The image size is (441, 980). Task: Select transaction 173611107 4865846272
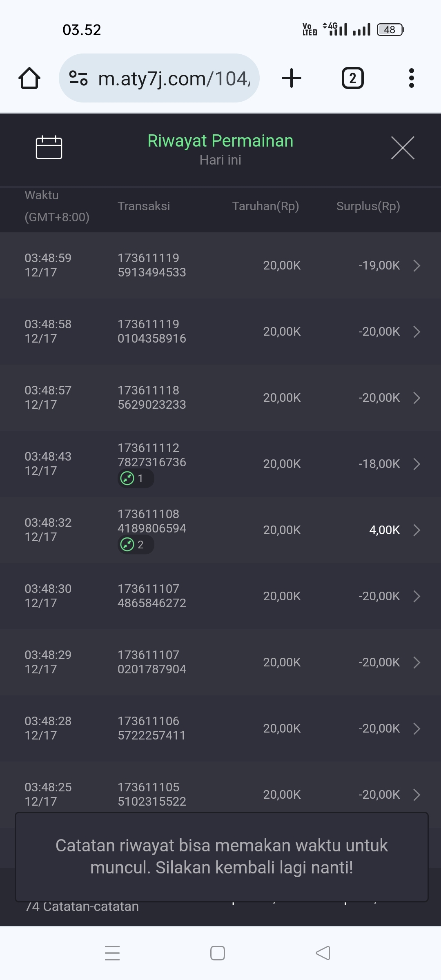[151, 596]
